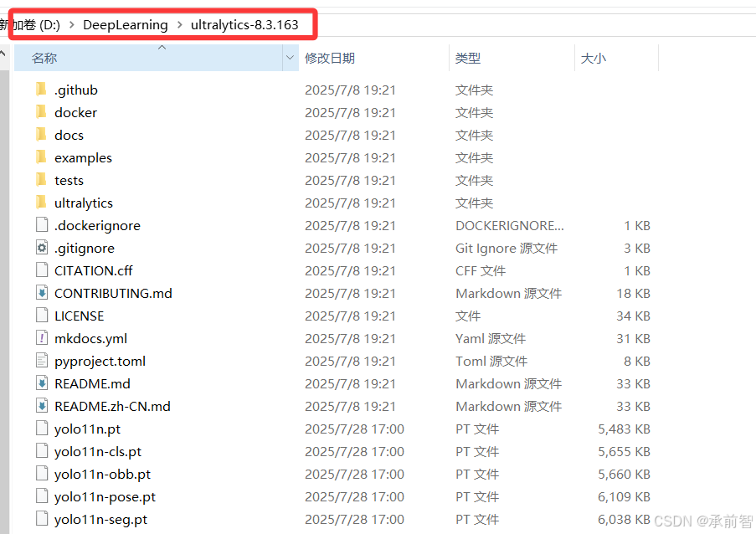This screenshot has width=756, height=534.
Task: Click the README.md markdown icon
Action: click(42, 383)
